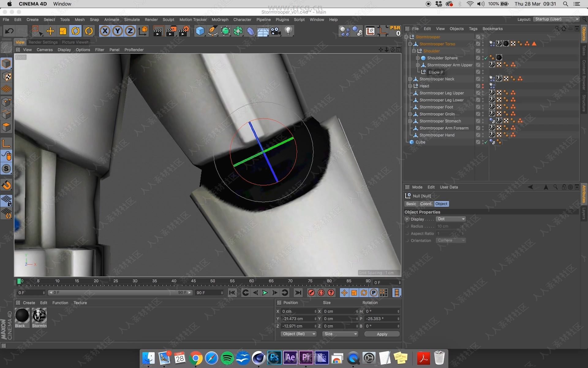588x368 pixels.
Task: Add a Cube primitive object
Action: [200, 31]
